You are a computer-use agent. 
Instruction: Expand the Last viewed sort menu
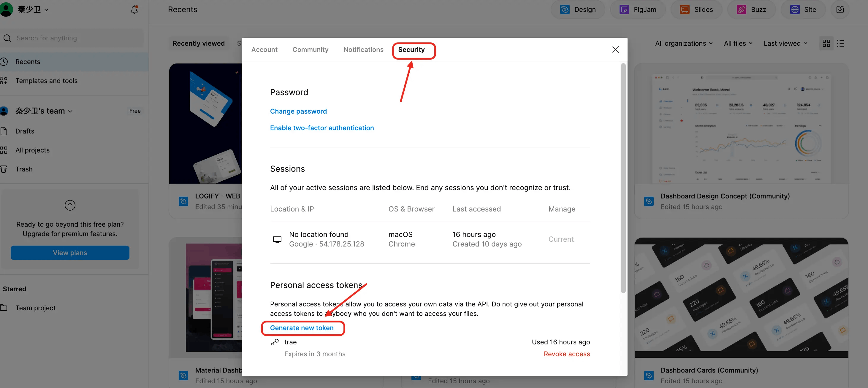click(x=785, y=43)
